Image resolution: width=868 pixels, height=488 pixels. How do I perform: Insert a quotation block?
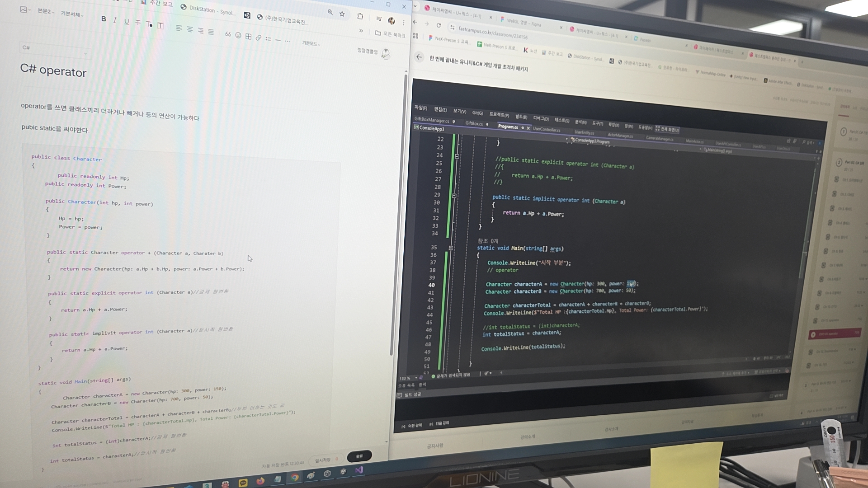point(228,34)
